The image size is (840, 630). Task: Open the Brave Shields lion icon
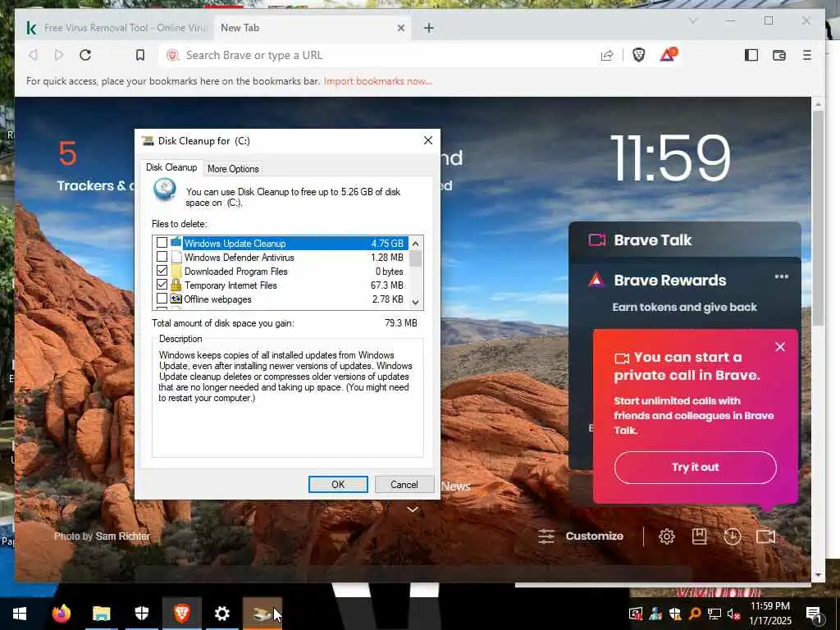tap(638, 55)
